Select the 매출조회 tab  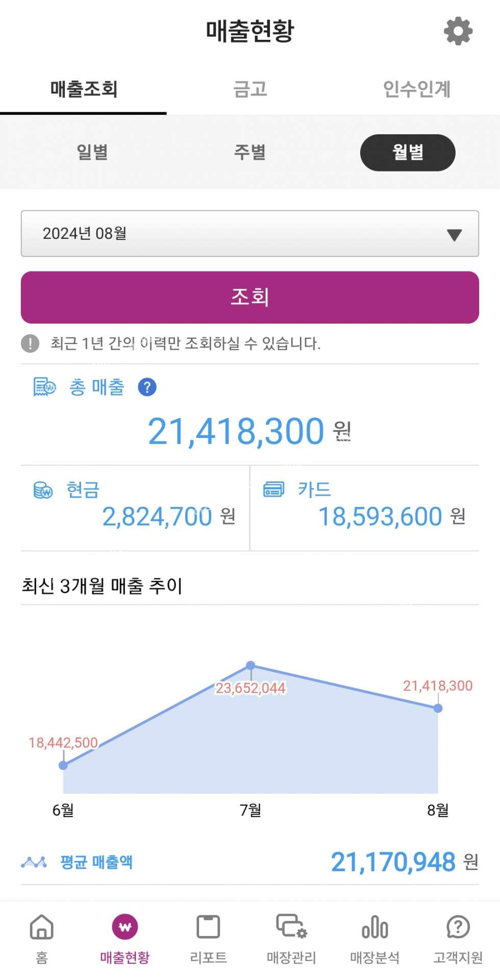(x=84, y=89)
